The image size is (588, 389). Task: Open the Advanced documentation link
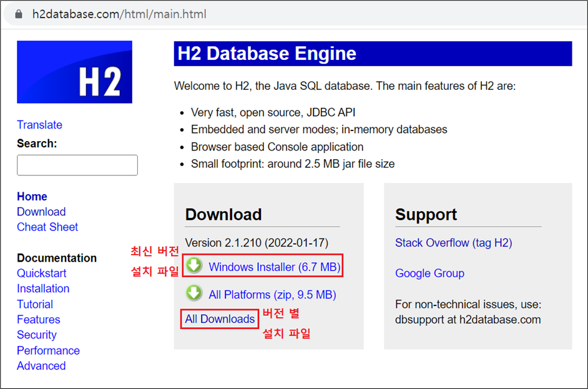coord(41,366)
